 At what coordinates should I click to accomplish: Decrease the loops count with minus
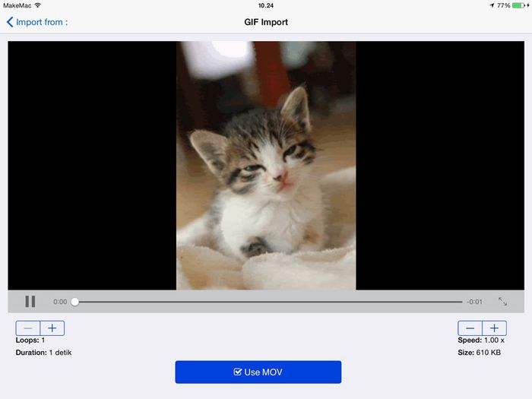pyautogui.click(x=28, y=328)
